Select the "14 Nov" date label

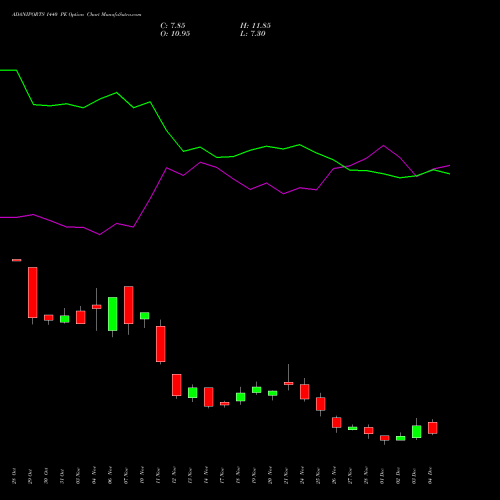pyautogui.click(x=206, y=475)
